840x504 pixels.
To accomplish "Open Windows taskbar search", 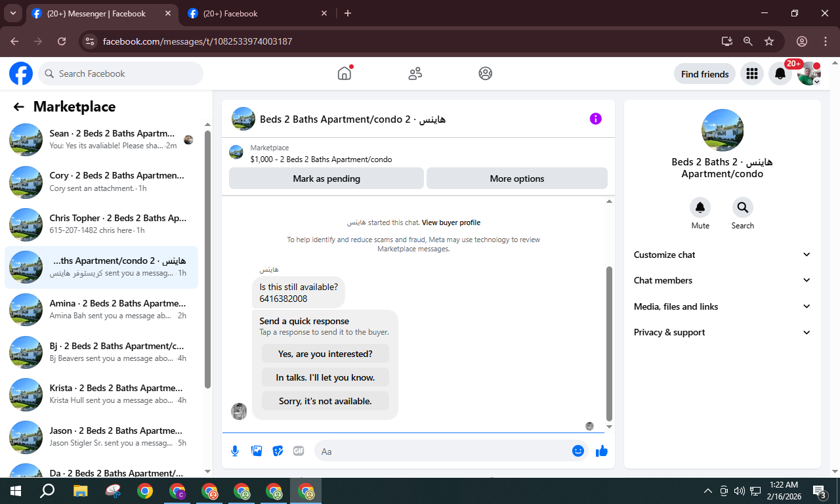I will coord(47,491).
